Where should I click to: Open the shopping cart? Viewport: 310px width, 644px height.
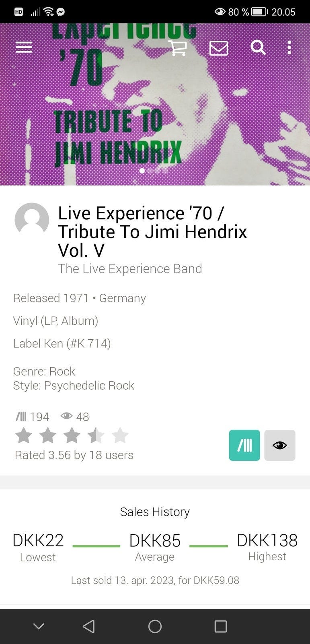tap(177, 48)
